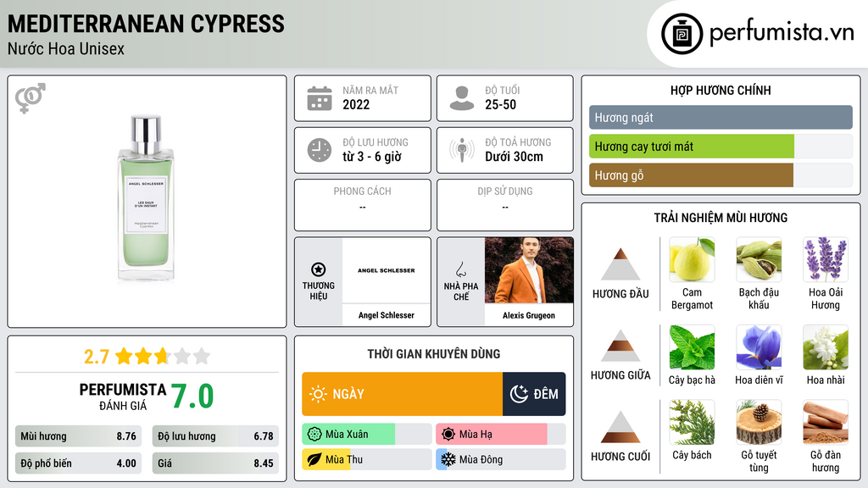This screenshot has height=488, width=868.
Task: Select the Cây bách cypress image
Action: tap(692, 422)
